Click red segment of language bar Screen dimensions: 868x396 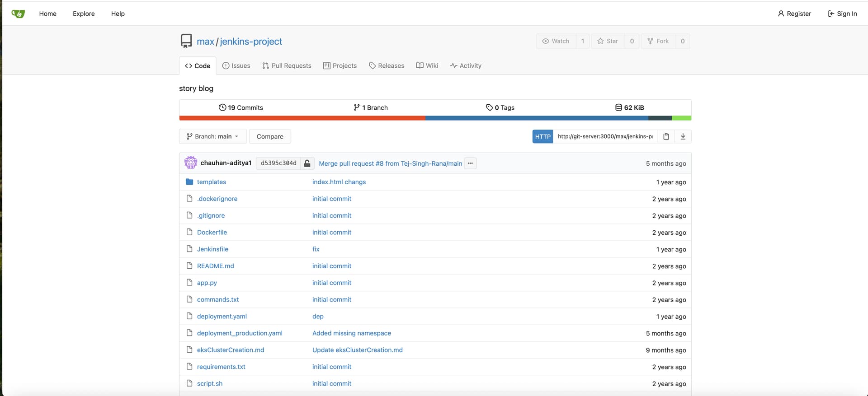point(302,118)
